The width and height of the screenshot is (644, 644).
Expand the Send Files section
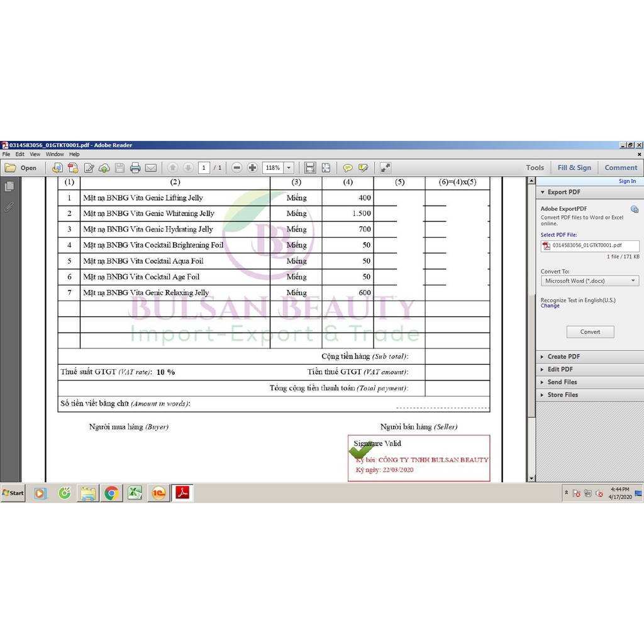tap(590, 382)
